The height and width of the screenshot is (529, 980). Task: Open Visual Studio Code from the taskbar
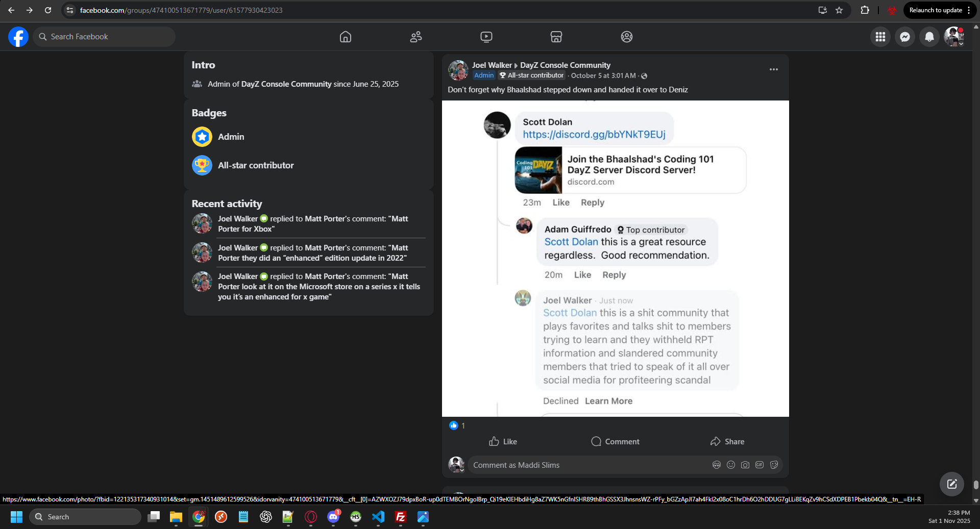point(378,517)
